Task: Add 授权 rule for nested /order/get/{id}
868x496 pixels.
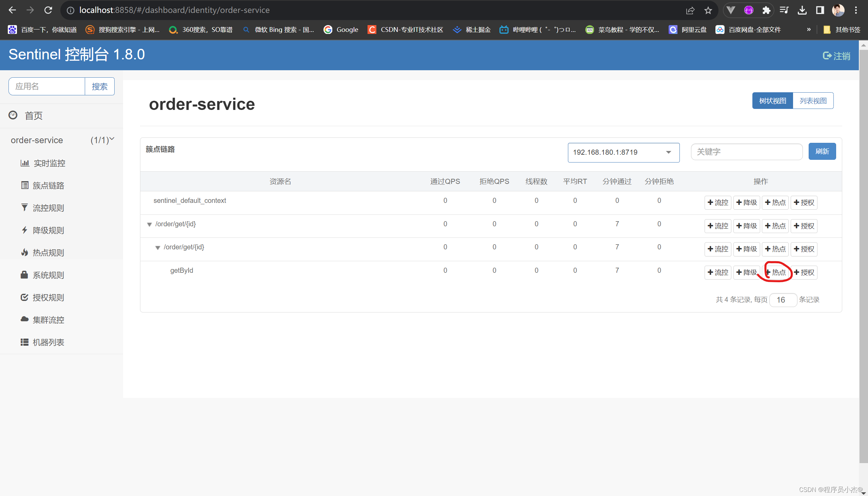Action: 804,249
